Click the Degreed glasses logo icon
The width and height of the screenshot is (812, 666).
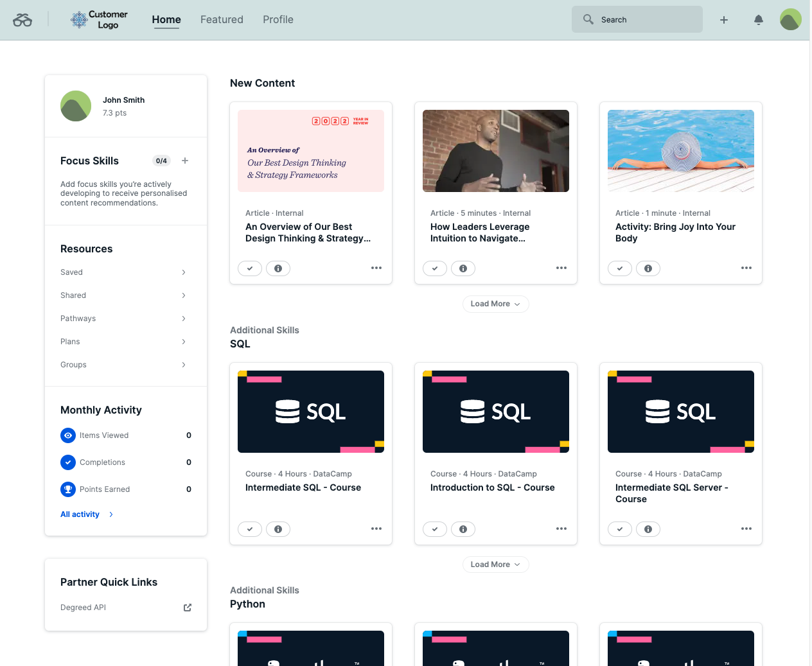tap(22, 20)
